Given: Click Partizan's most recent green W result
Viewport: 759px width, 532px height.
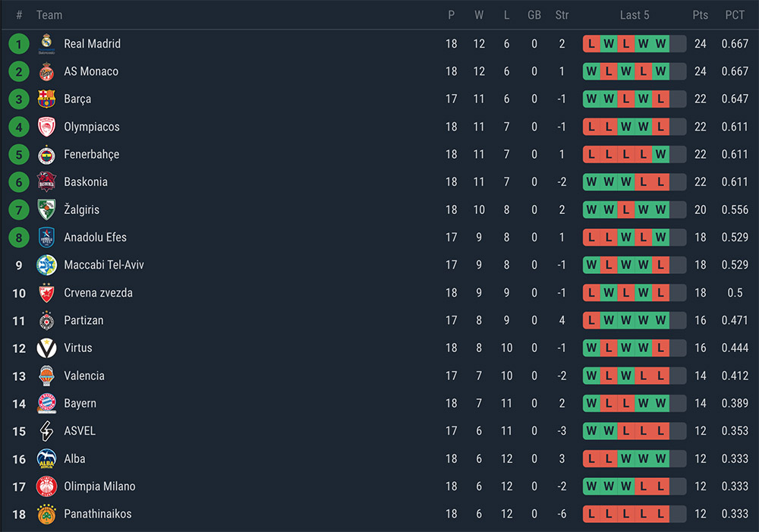Looking at the screenshot, I should tap(660, 320).
